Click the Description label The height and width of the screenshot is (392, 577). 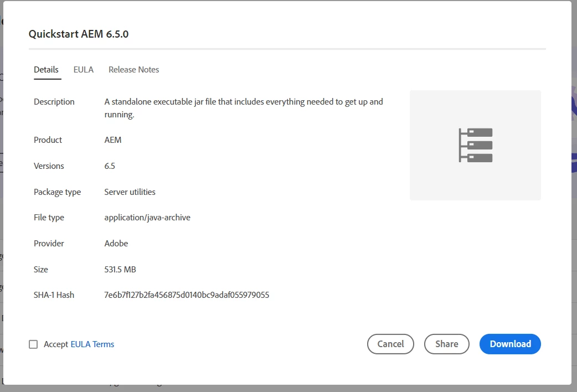point(54,101)
